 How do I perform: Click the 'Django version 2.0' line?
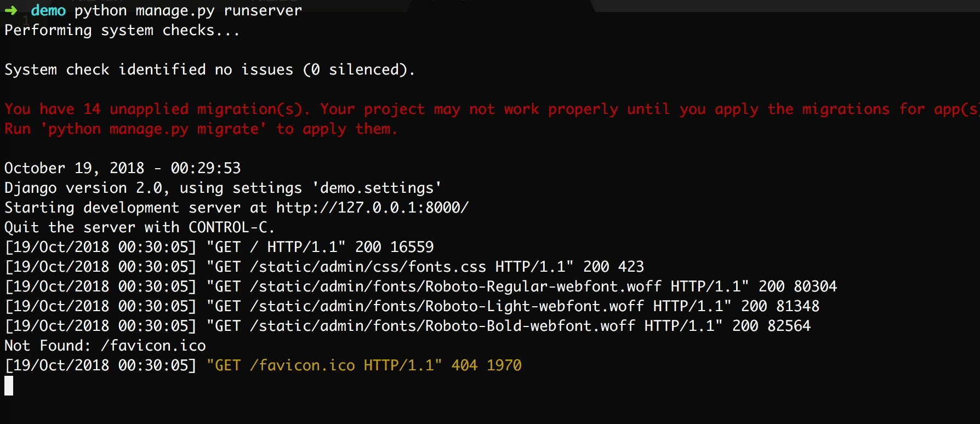[84, 188]
